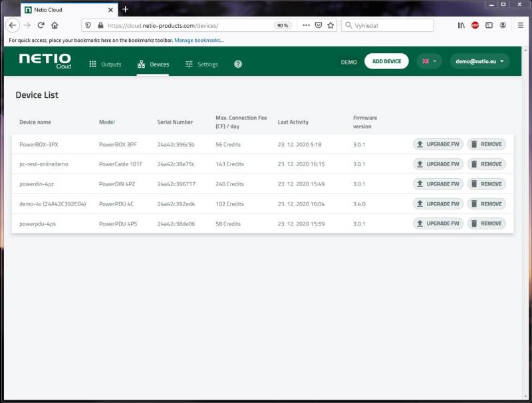Click the ADD DEVICE button
The height and width of the screenshot is (403, 532).
click(386, 61)
